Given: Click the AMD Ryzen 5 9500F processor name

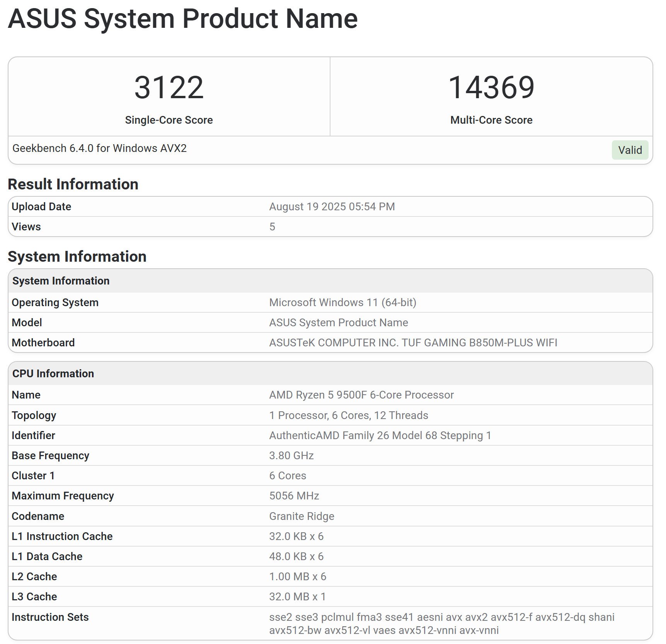Looking at the screenshot, I should tap(361, 395).
